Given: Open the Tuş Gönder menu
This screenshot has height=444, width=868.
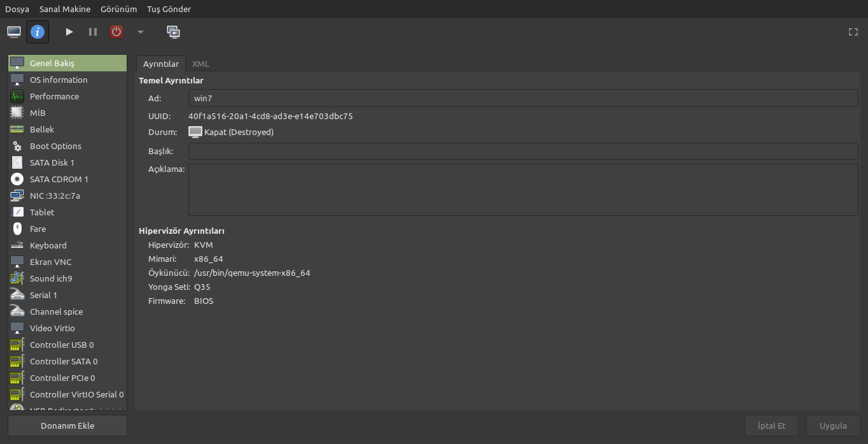Looking at the screenshot, I should click(x=169, y=9).
